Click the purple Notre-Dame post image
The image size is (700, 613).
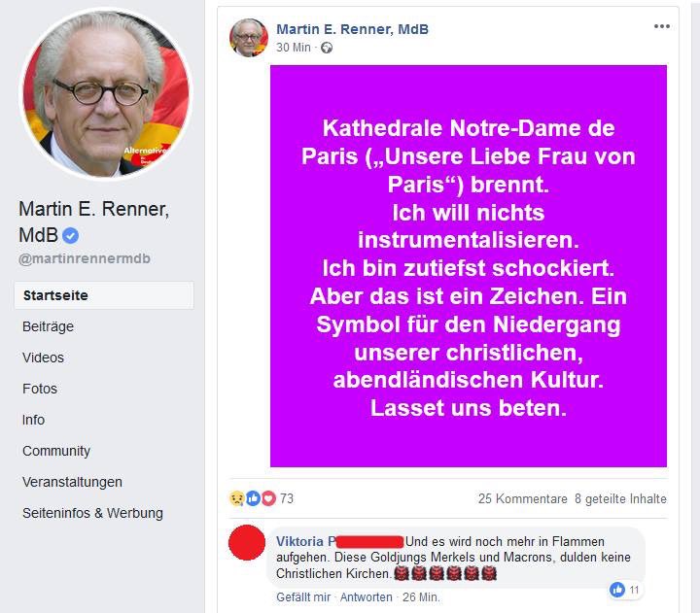469,266
